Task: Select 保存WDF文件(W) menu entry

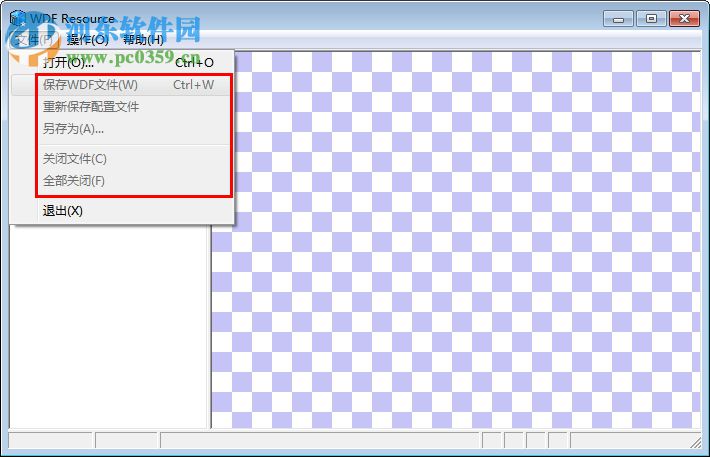Action: tap(122, 85)
